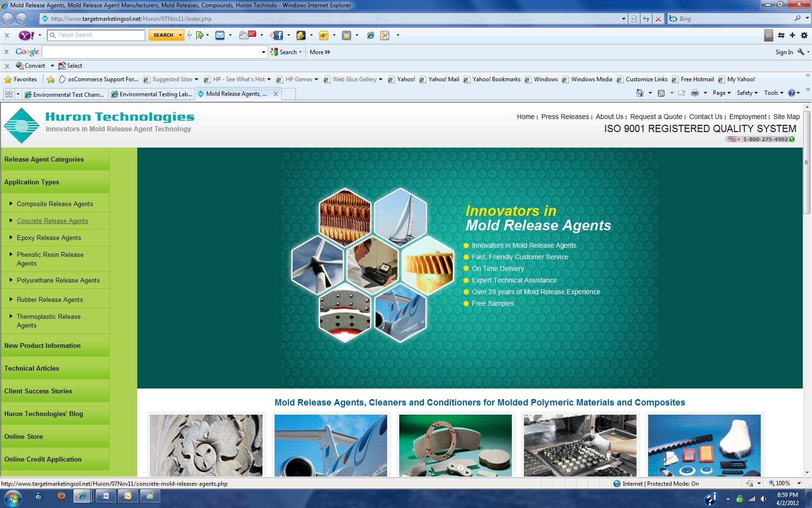Expand the Page dropdown menu
812x508 pixels.
721,93
